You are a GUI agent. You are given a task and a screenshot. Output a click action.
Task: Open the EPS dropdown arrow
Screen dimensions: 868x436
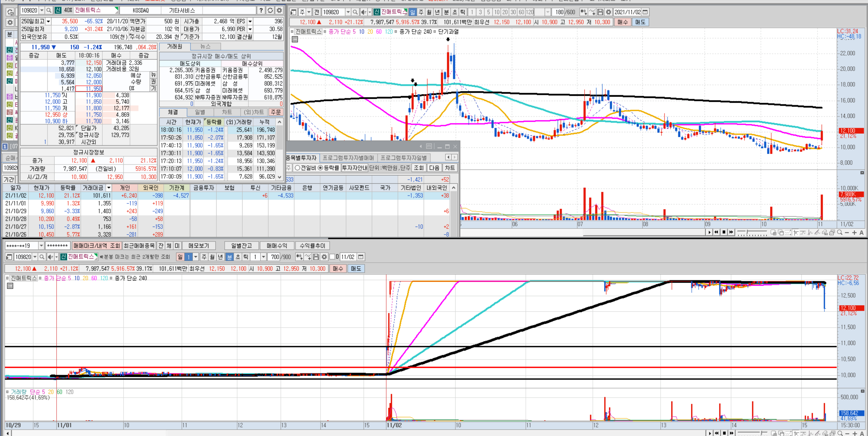250,21
